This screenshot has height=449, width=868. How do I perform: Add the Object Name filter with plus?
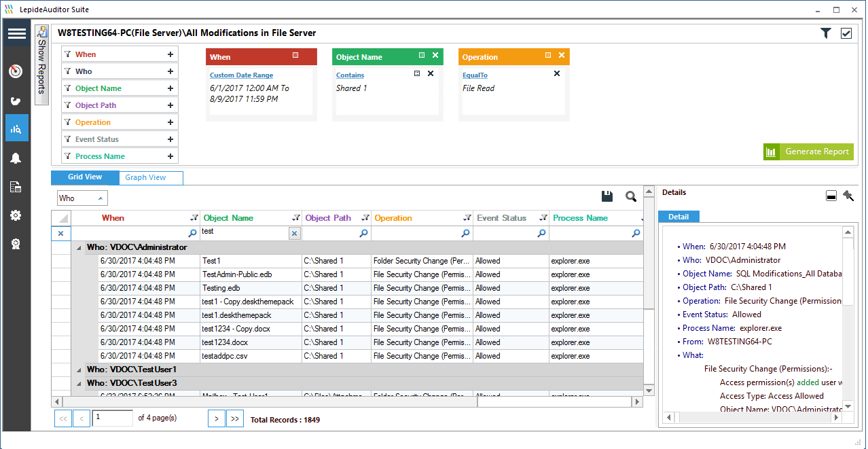(170, 88)
